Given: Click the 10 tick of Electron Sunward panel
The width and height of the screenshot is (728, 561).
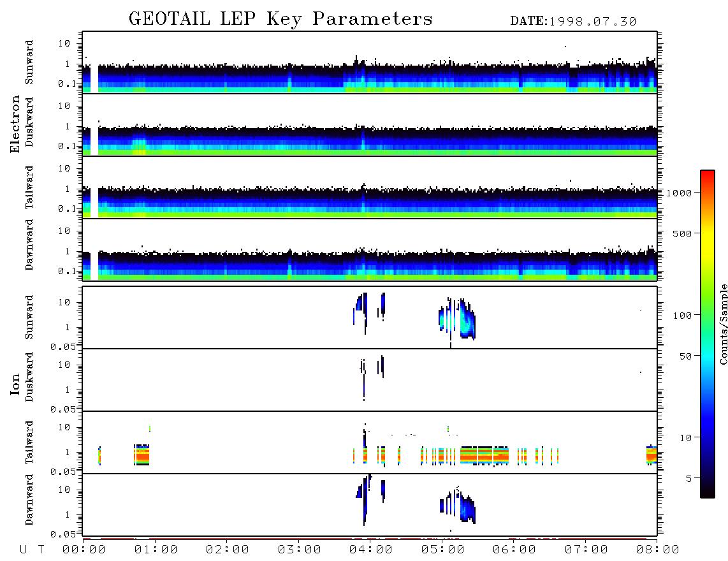Looking at the screenshot, I should [x=64, y=43].
